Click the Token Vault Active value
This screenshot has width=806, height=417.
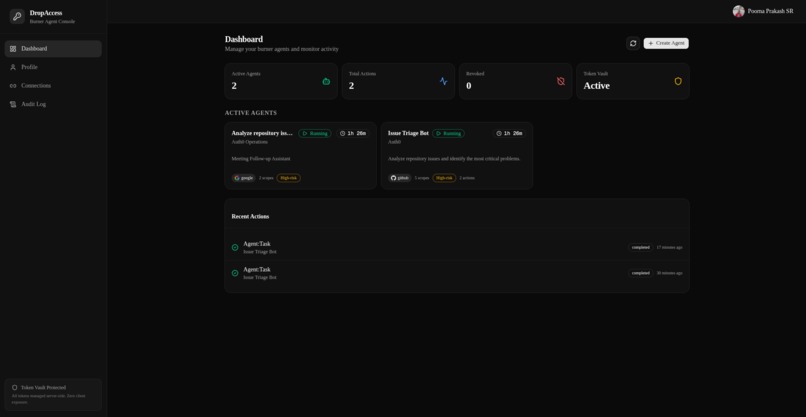pos(596,86)
